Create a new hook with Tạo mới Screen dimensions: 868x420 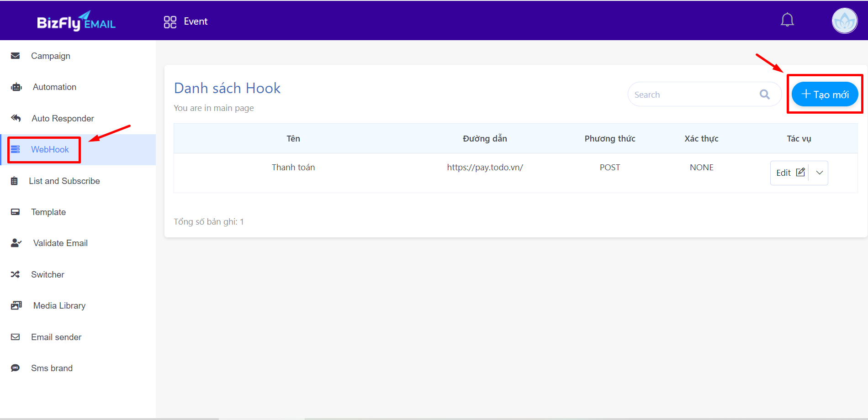(x=825, y=94)
